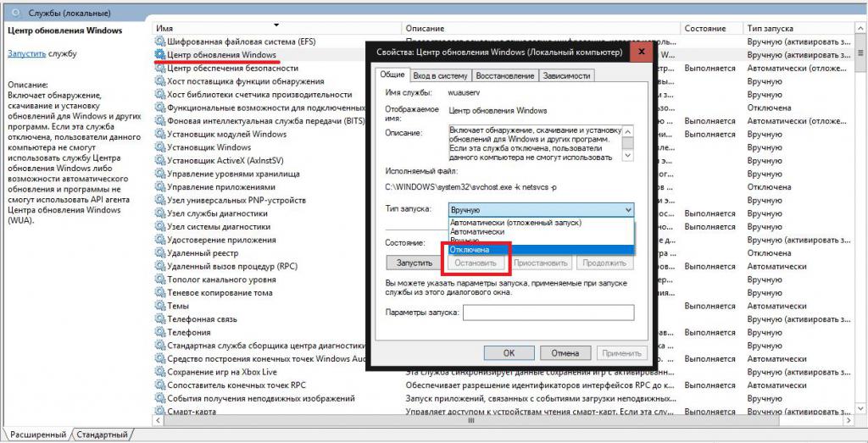Click gear icon of Удостоверение приложения

pyautogui.click(x=160, y=240)
